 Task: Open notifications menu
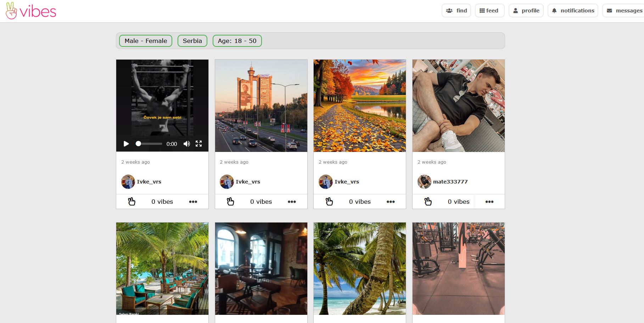(573, 11)
